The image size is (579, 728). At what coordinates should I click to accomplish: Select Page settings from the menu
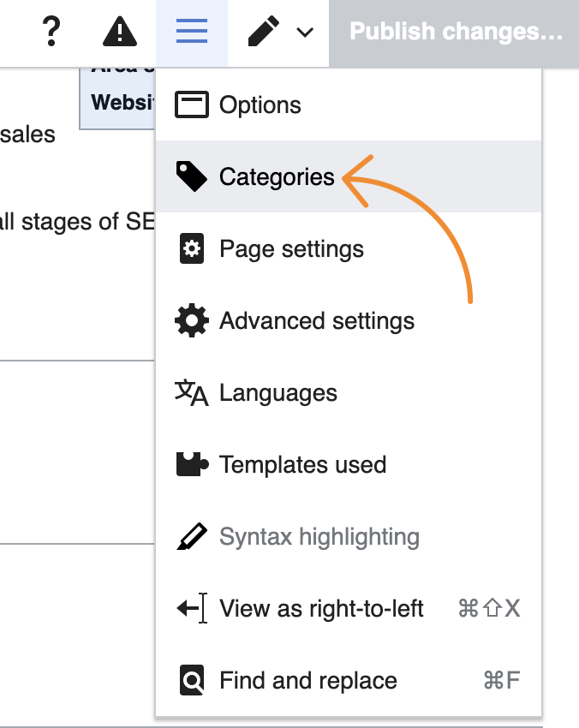point(291,248)
